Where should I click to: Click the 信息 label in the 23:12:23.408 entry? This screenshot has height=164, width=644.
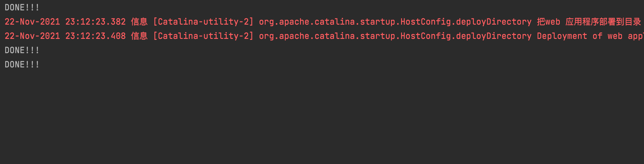[x=139, y=36]
